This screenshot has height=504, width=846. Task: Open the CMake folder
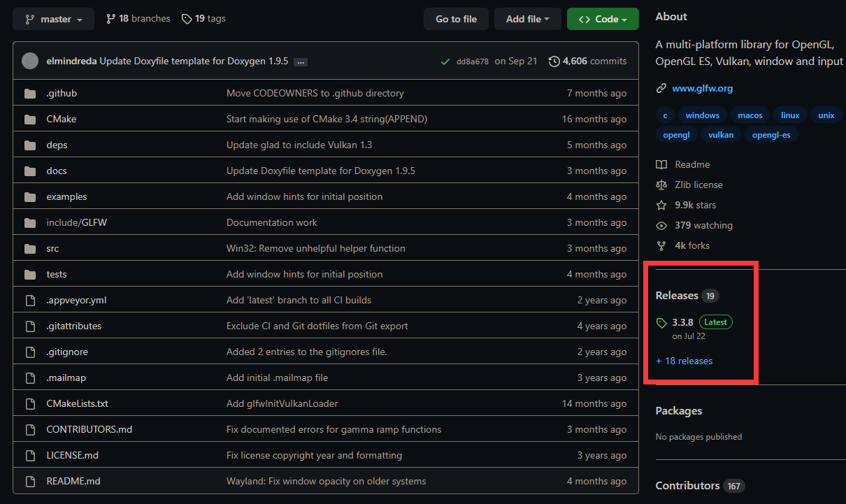[62, 119]
